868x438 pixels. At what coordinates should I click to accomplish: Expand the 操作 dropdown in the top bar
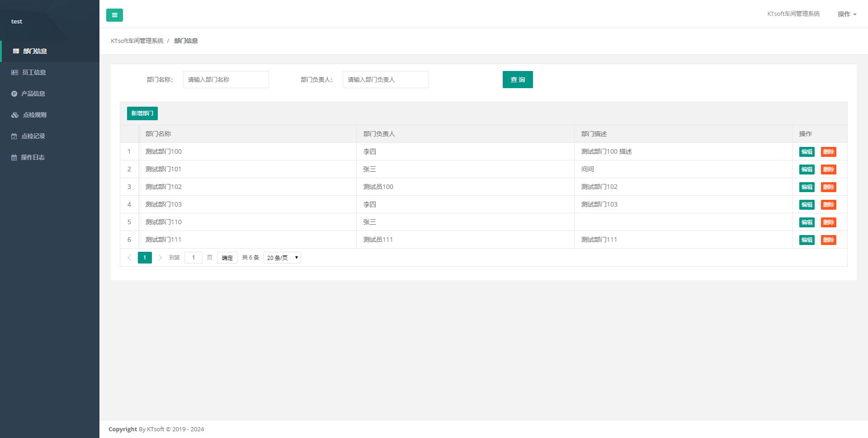[x=847, y=14]
